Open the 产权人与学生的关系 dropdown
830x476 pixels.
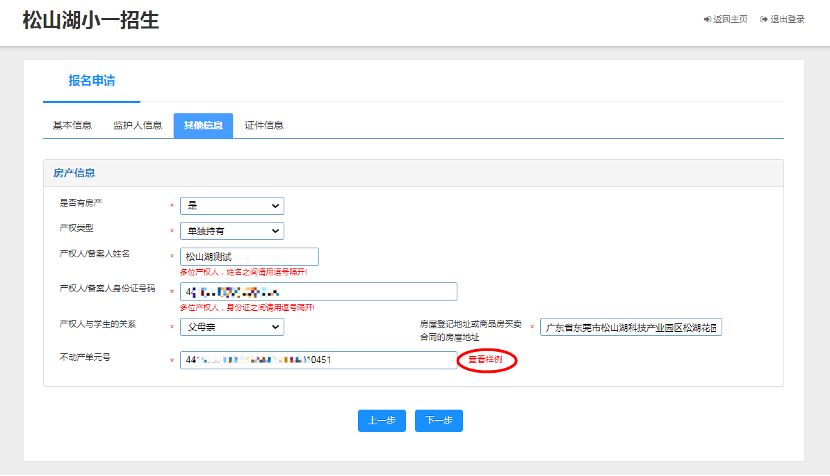pyautogui.click(x=231, y=327)
